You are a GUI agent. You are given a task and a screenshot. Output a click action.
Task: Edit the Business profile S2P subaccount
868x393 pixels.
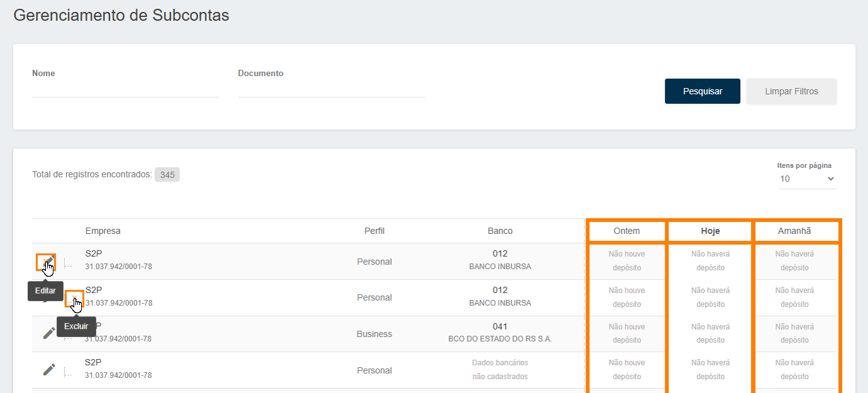click(x=49, y=333)
